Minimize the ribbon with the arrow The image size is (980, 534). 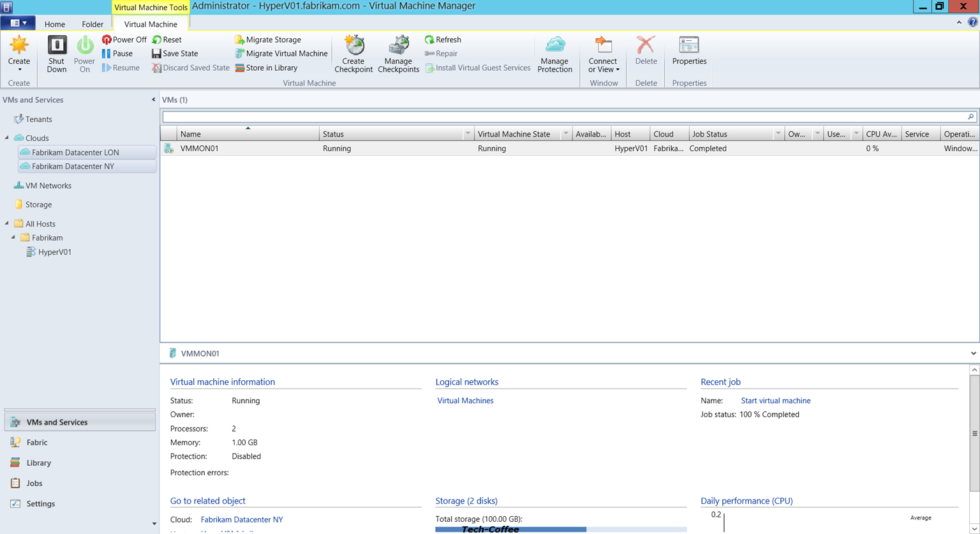[959, 22]
